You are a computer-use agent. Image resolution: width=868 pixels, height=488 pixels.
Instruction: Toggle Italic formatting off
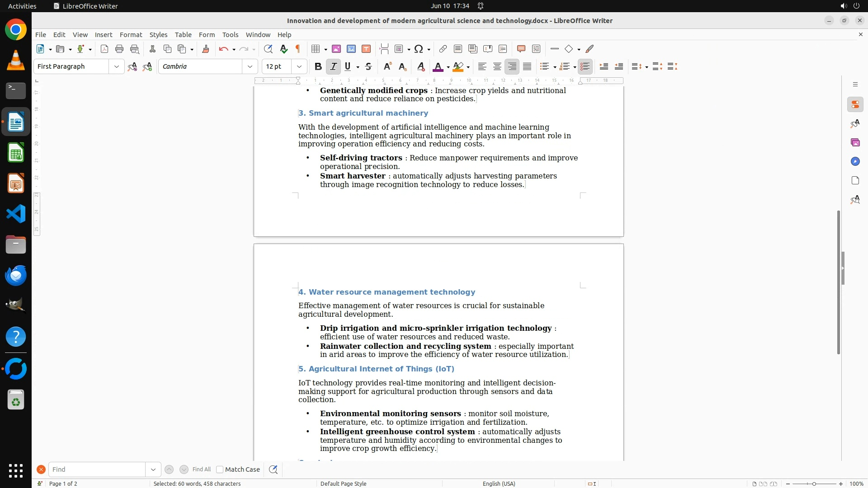(x=333, y=67)
